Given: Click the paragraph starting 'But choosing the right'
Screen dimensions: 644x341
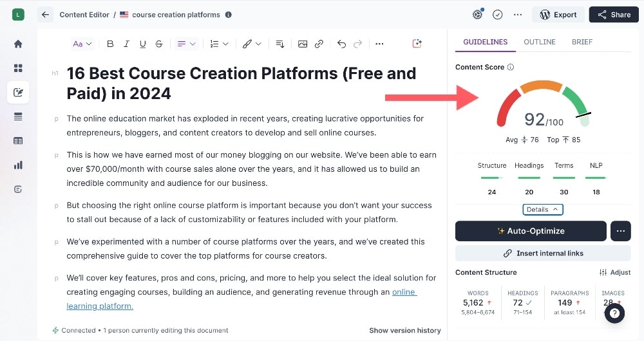Looking at the screenshot, I should coord(249,212).
